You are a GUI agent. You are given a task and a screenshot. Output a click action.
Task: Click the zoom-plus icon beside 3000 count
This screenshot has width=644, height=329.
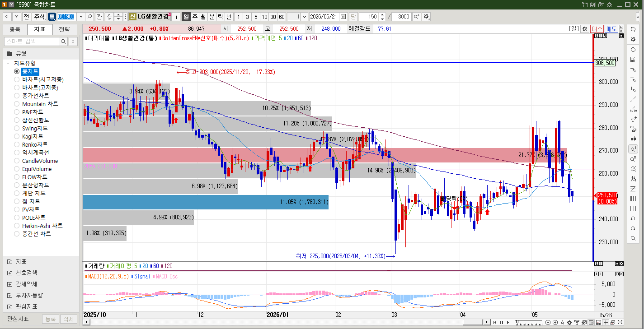417,17
